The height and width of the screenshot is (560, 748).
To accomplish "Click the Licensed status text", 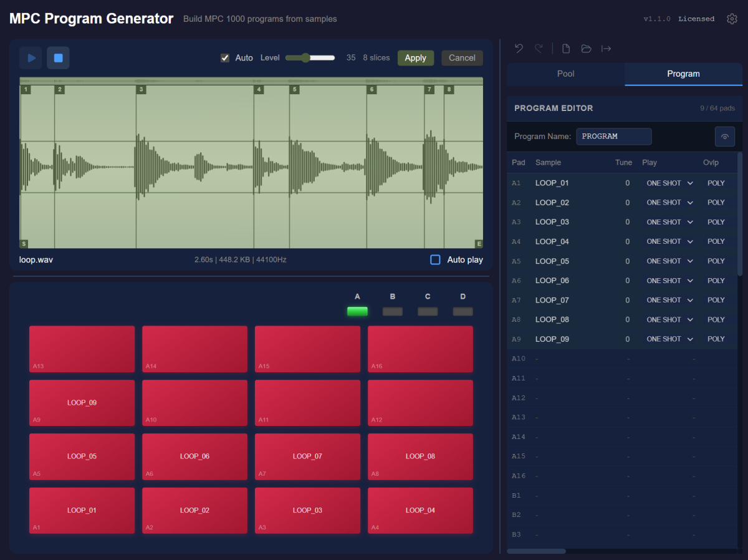I will point(696,19).
